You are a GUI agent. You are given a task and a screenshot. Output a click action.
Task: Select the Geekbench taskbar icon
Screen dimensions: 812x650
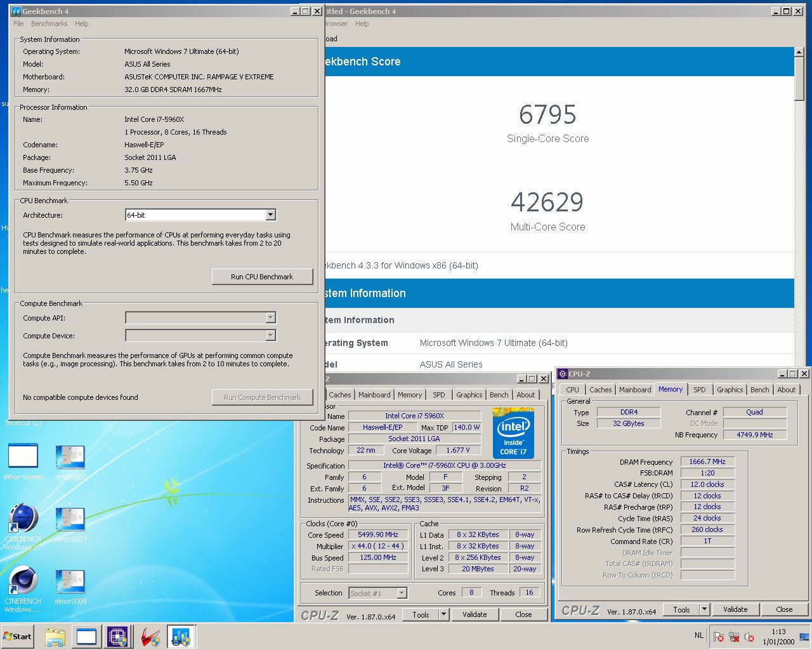(x=181, y=637)
